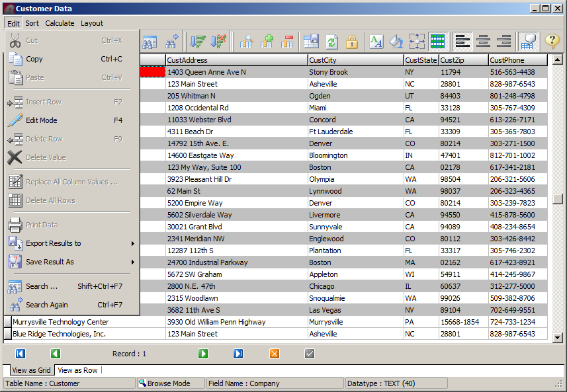The image size is (567, 392).
Task: Click the CustCity column header
Action: pyautogui.click(x=355, y=60)
